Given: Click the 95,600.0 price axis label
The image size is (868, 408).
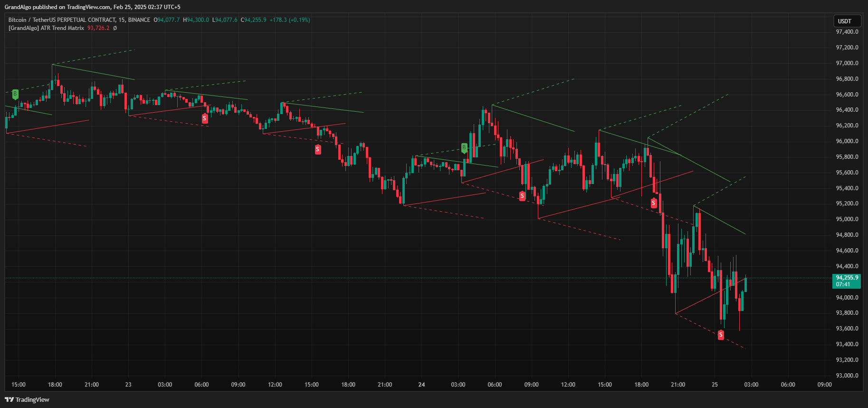Looking at the screenshot, I should click(847, 173).
